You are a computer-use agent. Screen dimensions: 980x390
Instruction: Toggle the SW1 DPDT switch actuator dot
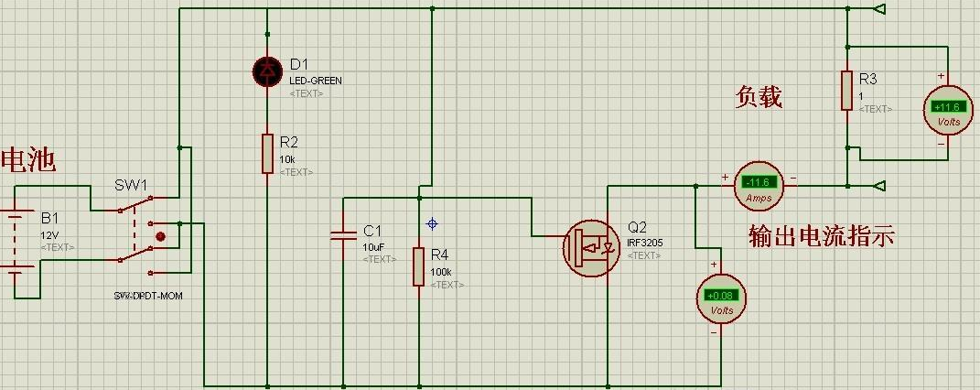[161, 236]
